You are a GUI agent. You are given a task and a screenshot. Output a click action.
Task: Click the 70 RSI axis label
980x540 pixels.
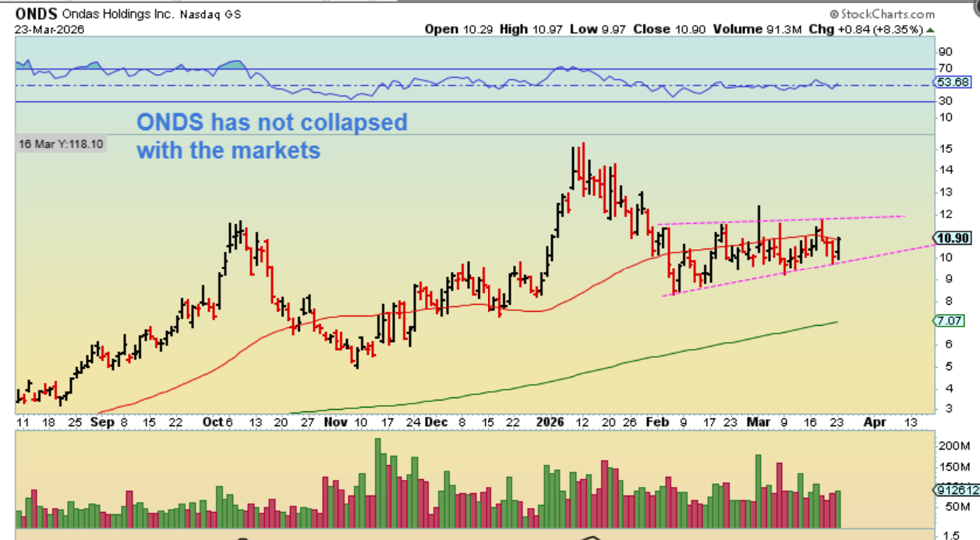[x=945, y=69]
